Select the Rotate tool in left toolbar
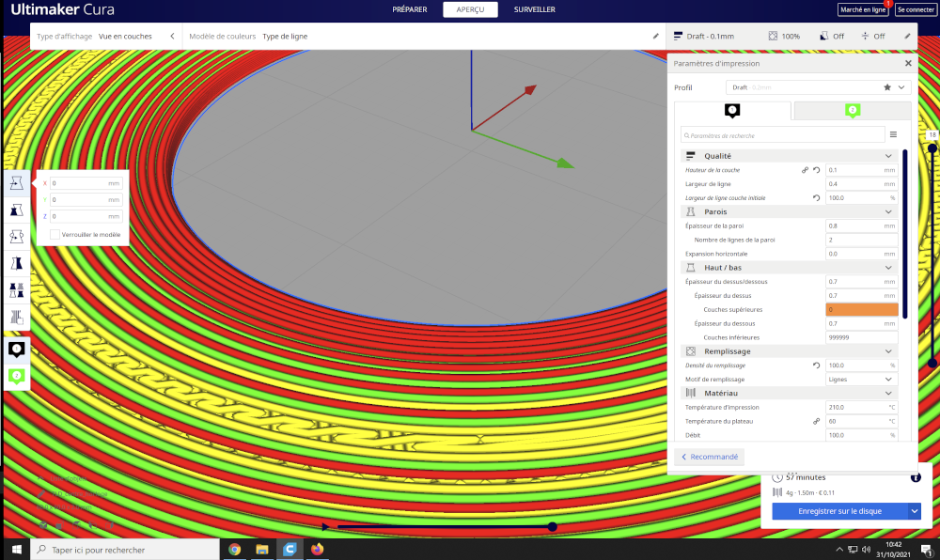 [17, 237]
